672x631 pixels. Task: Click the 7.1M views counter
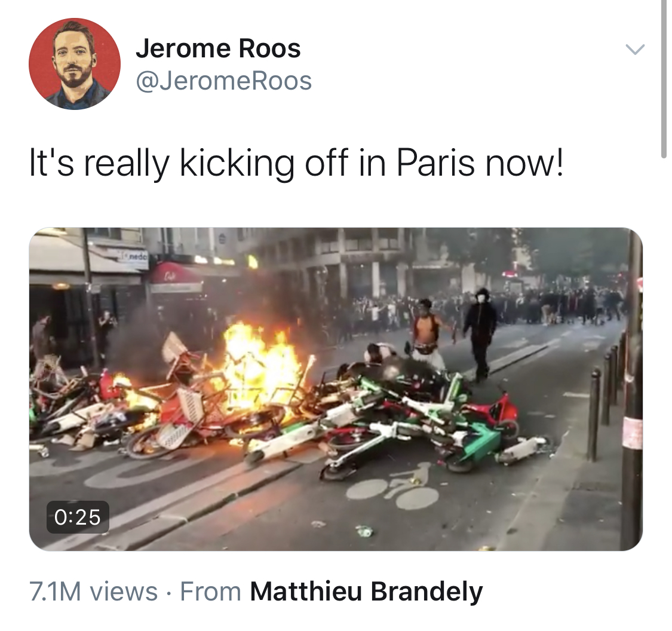point(93,592)
